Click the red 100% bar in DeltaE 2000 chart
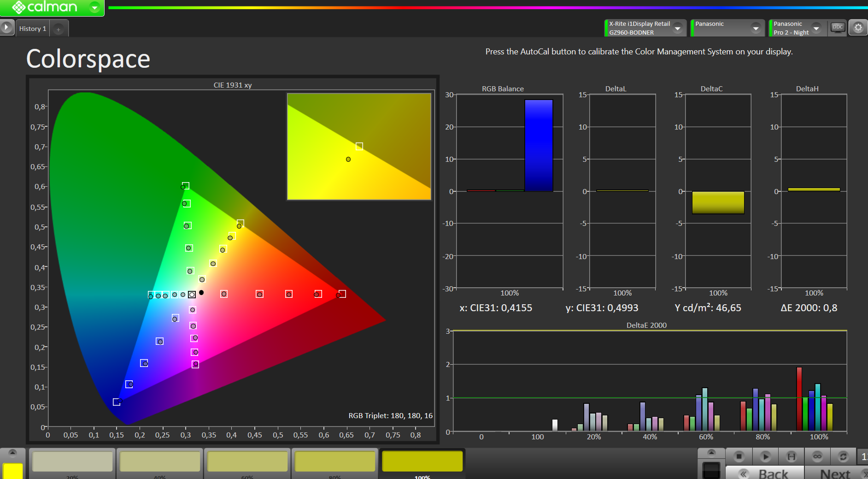Viewport: 868px width, 479px height. (x=799, y=399)
